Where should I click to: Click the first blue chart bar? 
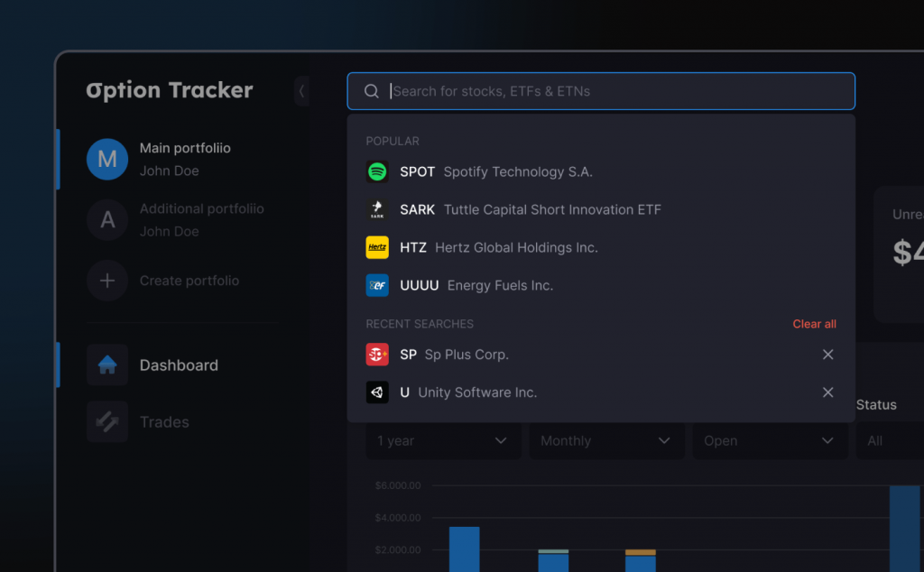[465, 549]
